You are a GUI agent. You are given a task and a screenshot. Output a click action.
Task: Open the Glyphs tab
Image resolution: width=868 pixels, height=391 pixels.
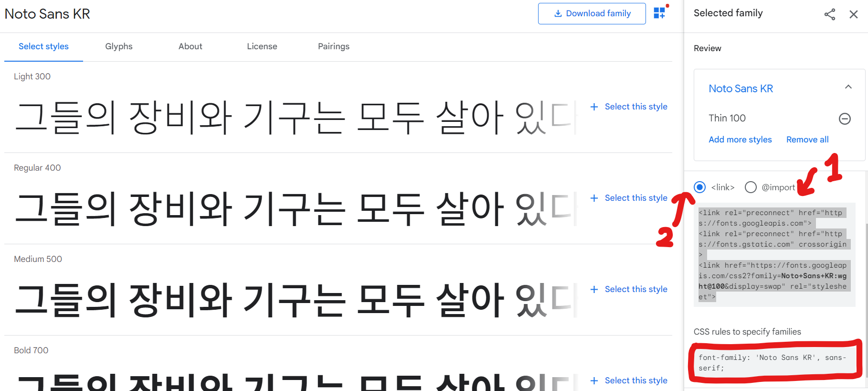(119, 47)
